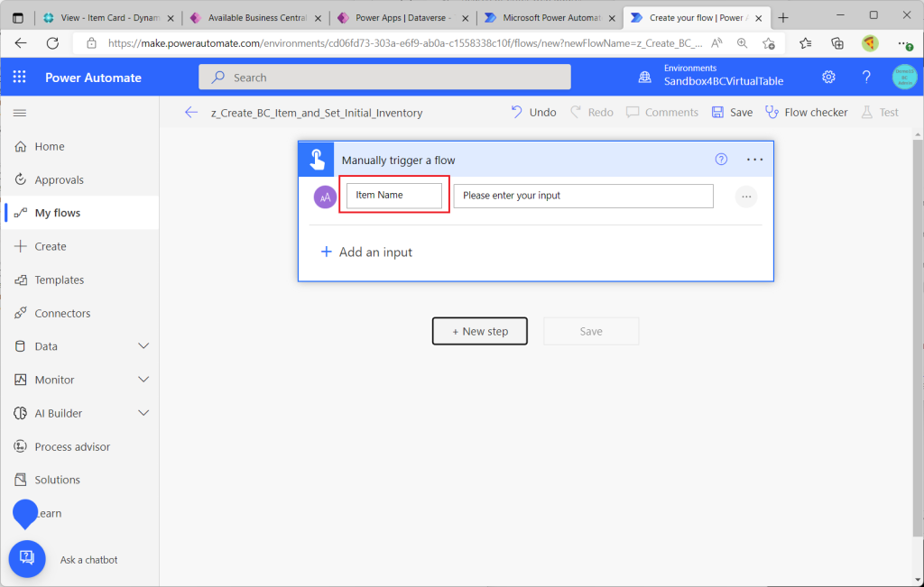Open browser Settings and more menu
The width and height of the screenshot is (924, 587).
904,43
